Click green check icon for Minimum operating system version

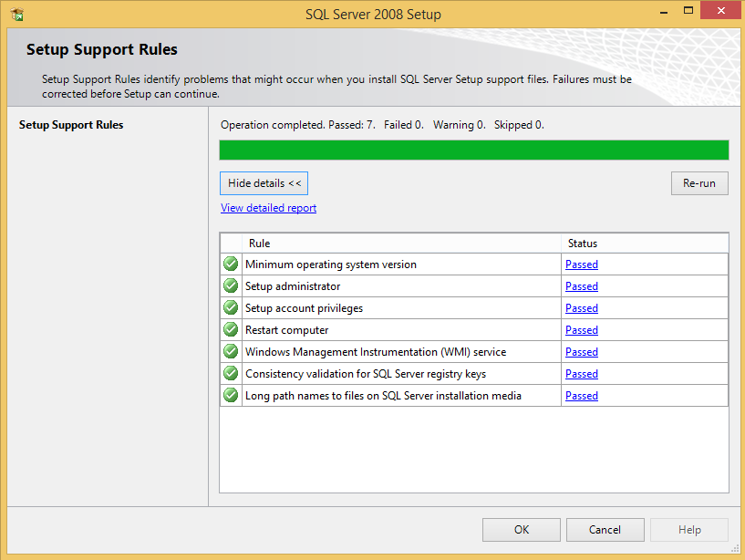[231, 264]
